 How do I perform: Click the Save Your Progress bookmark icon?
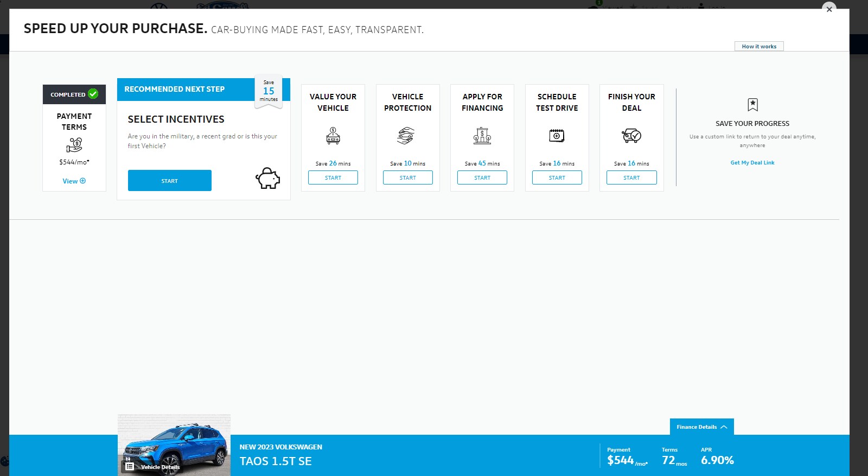[752, 104]
